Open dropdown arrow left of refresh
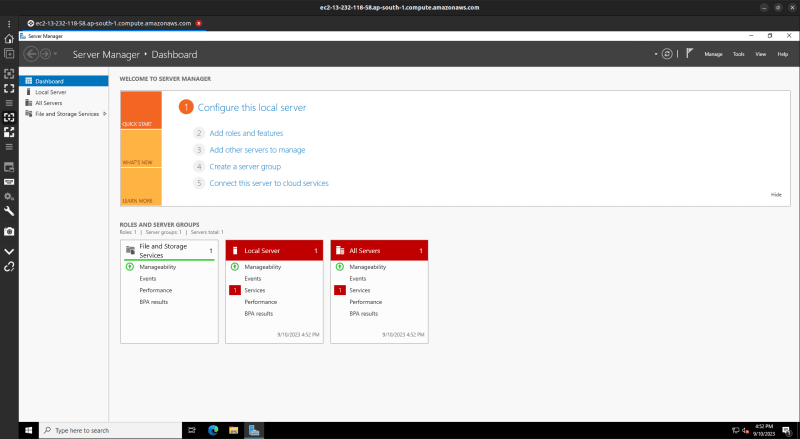 pyautogui.click(x=656, y=54)
